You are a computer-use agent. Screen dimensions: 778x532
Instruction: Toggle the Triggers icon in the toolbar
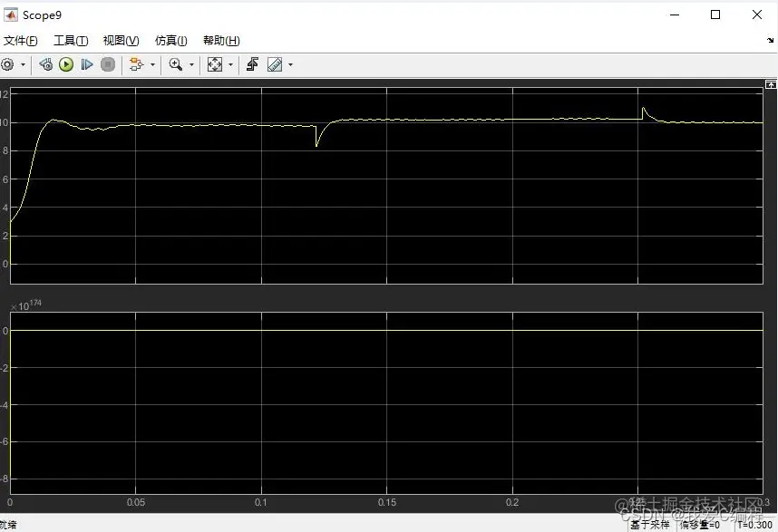(x=253, y=64)
